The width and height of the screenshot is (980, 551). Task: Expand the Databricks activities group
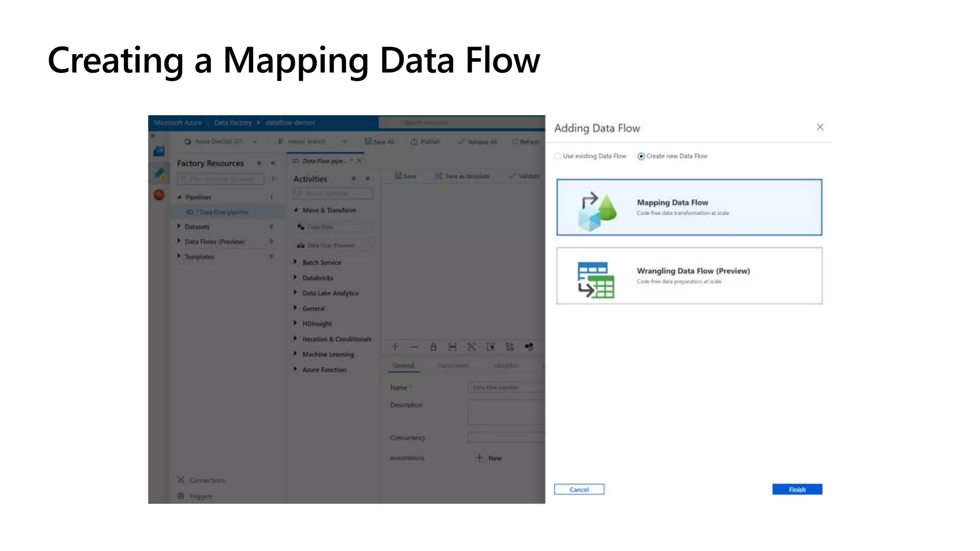295,277
